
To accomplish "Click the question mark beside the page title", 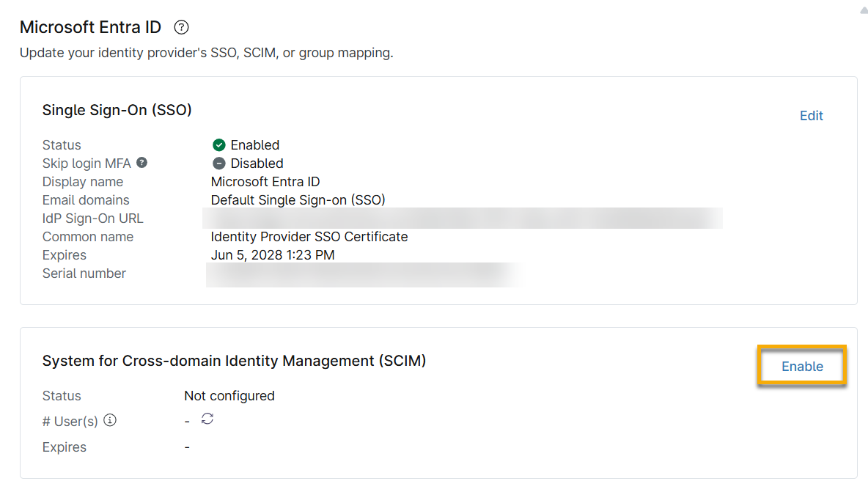I will click(180, 27).
